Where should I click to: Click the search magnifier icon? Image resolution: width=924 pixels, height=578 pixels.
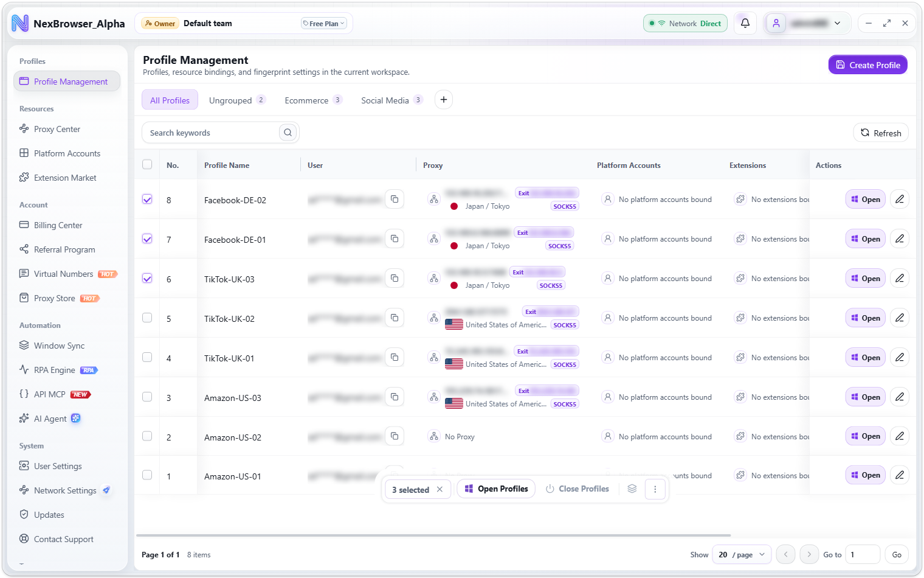coord(288,133)
